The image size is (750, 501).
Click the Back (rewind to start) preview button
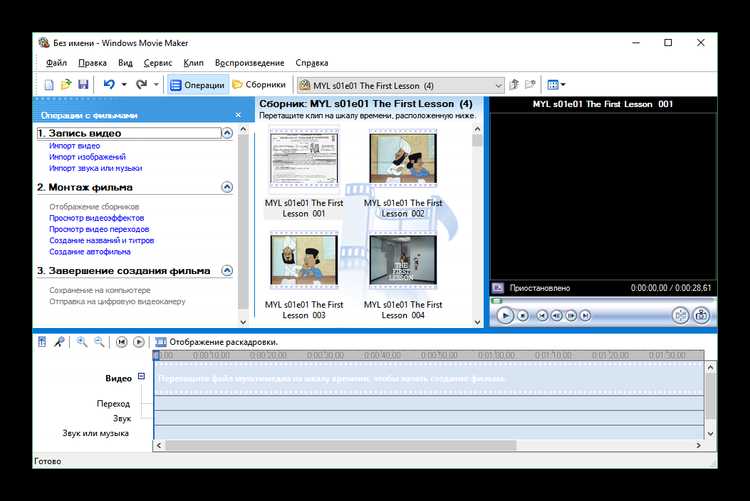pos(541,316)
